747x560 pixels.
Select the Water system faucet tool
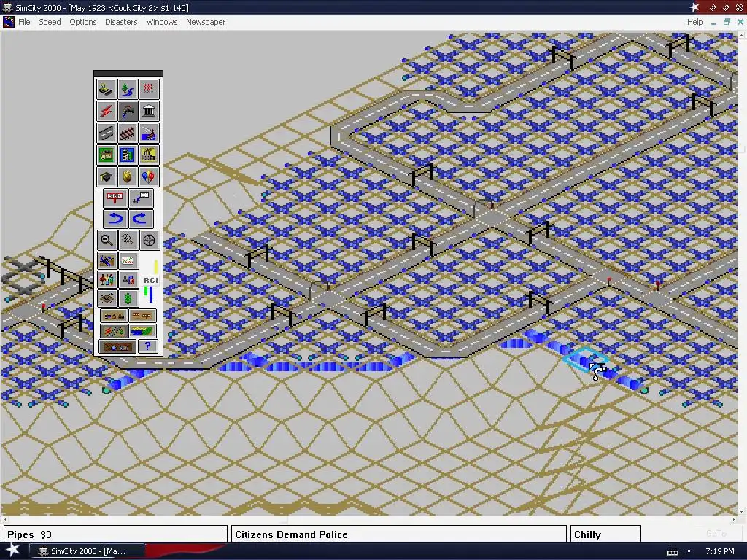tap(127, 111)
